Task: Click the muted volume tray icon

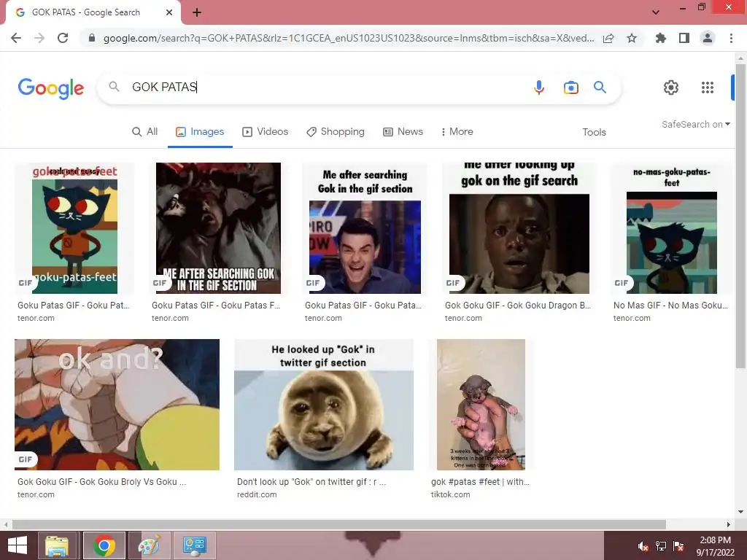Action: (643, 546)
